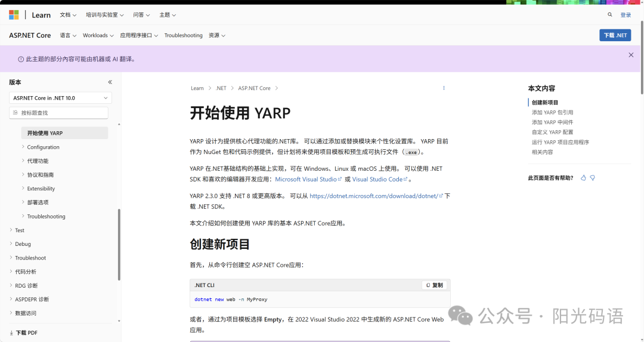Viewport: 644px width, 342px height.
Task: Click the Microsoft logo icon
Action: [x=14, y=15]
